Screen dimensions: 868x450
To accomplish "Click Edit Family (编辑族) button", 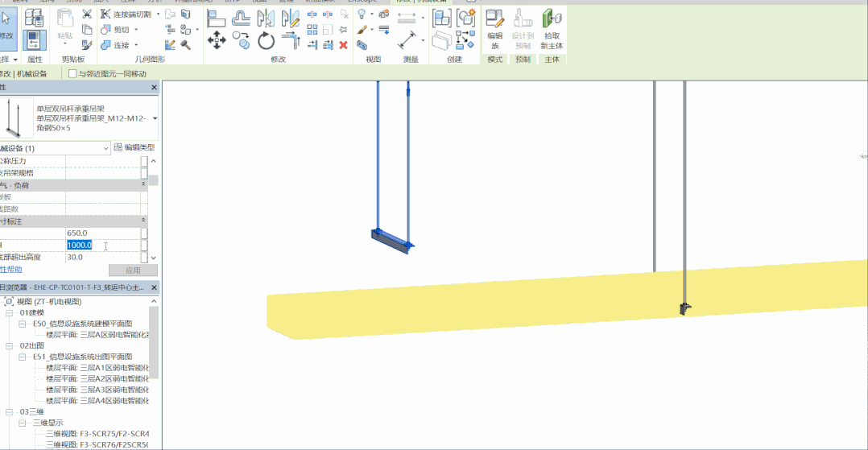I will [495, 29].
